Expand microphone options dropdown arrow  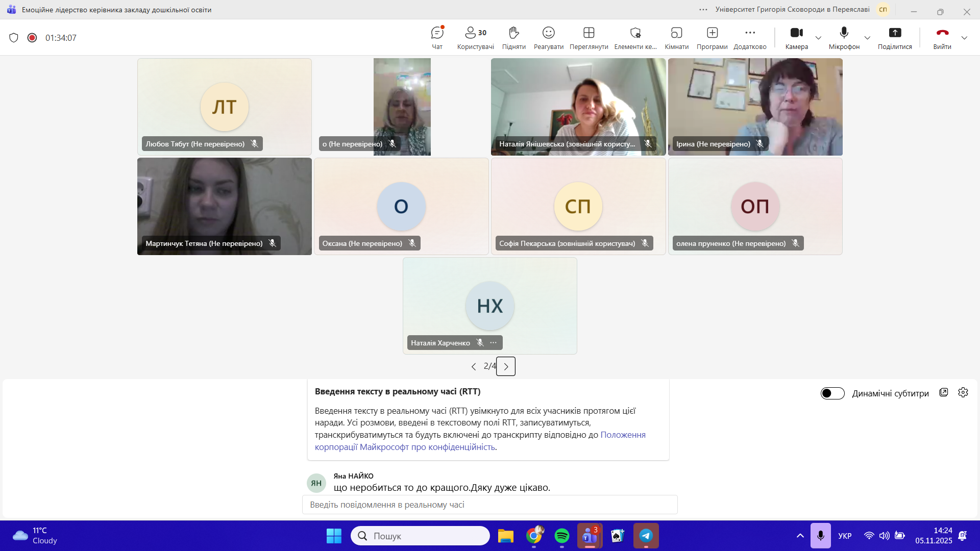click(867, 38)
